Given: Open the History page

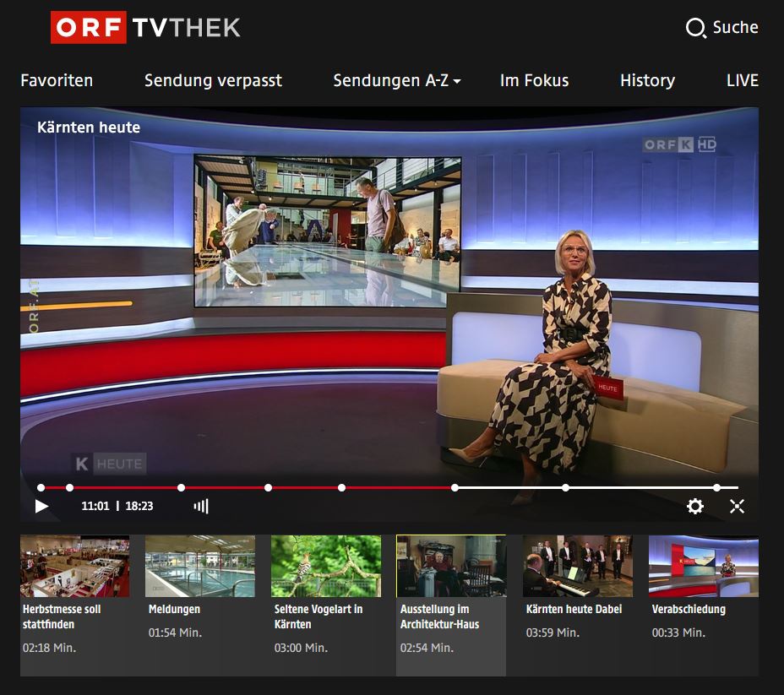Looking at the screenshot, I should [647, 80].
